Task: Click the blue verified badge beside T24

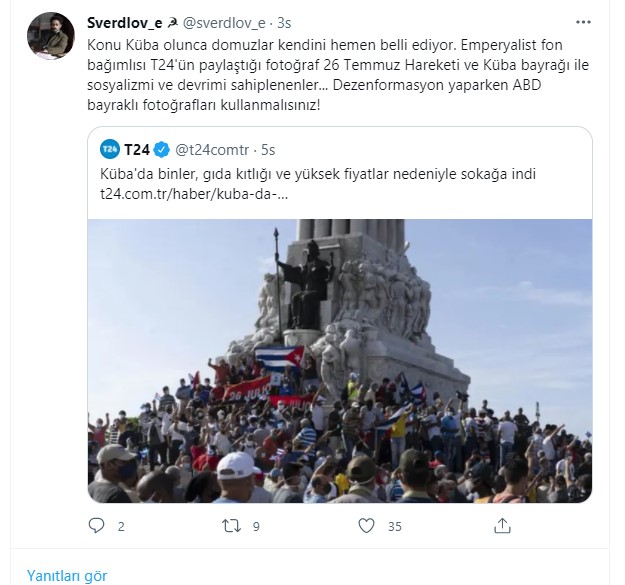Action: (161, 150)
